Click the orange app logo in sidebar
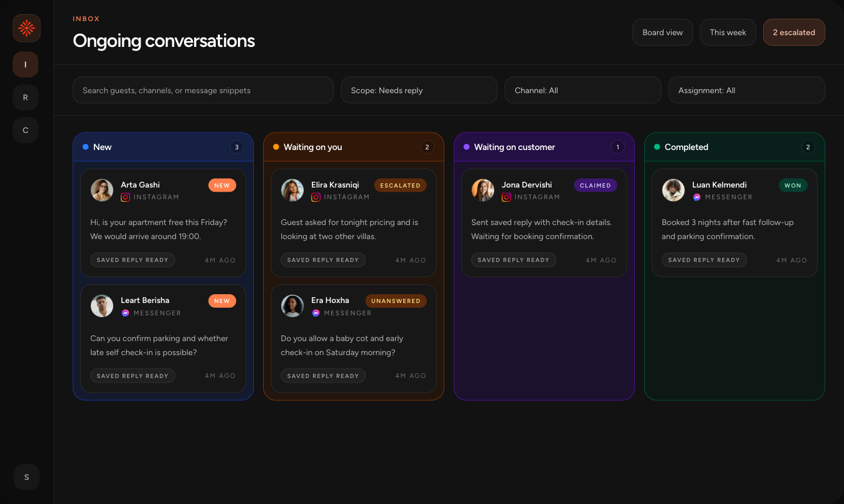Image resolution: width=844 pixels, height=504 pixels. pyautogui.click(x=26, y=28)
